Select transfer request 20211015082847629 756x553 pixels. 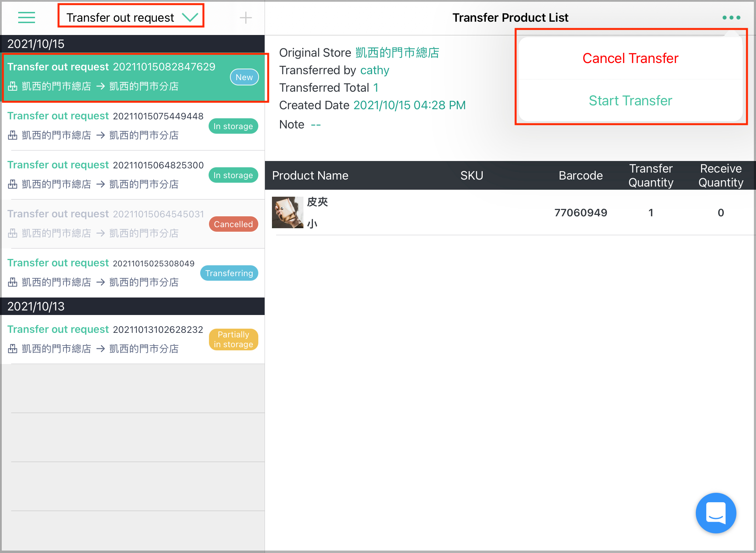tap(133, 77)
